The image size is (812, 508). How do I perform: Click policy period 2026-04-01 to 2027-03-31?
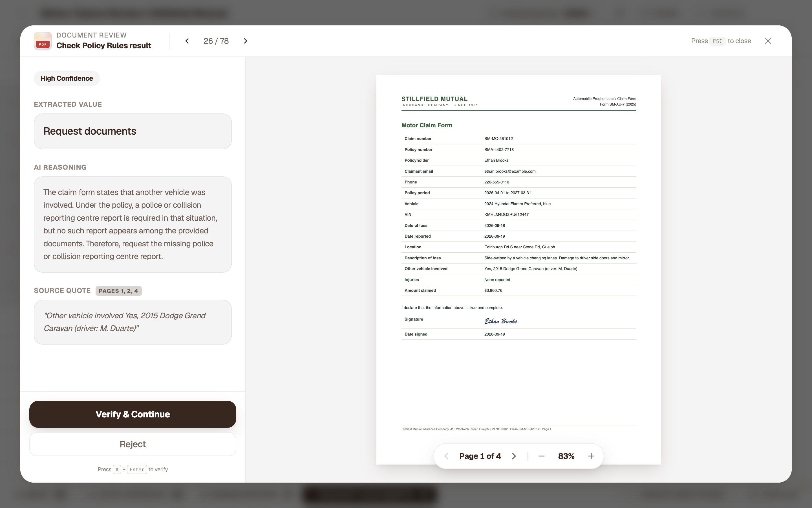coord(507,193)
